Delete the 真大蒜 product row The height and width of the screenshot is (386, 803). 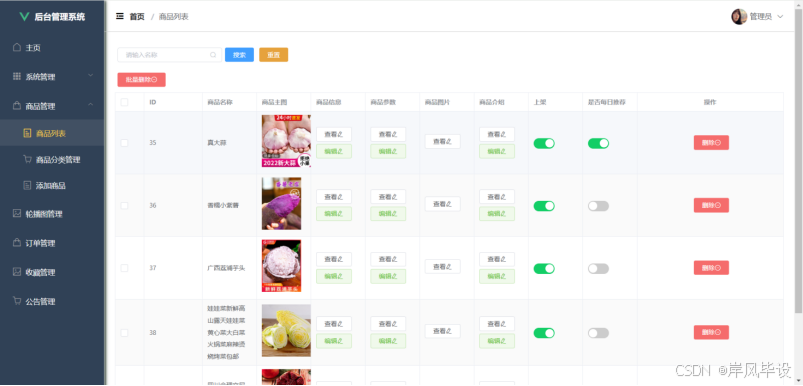point(711,143)
